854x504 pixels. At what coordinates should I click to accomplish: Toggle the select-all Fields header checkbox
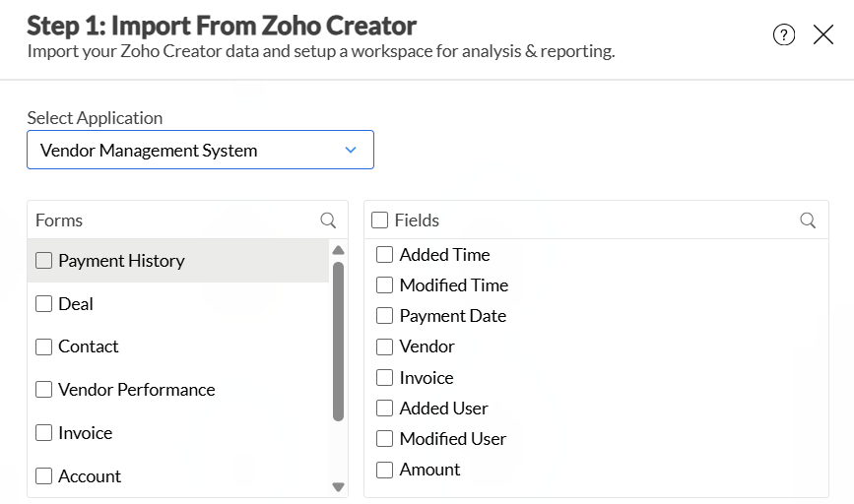click(379, 220)
